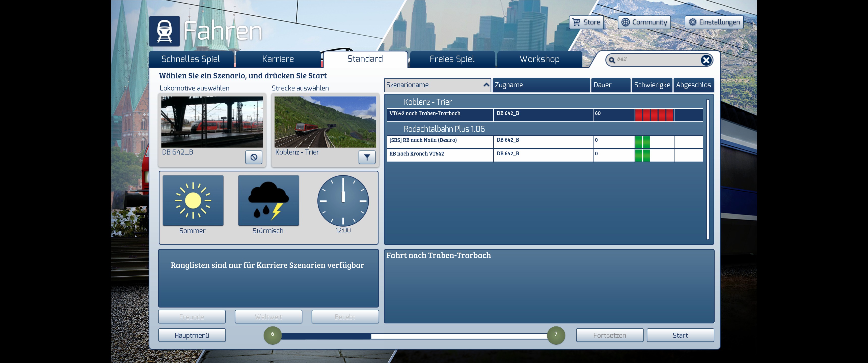Image resolution: width=868 pixels, height=363 pixels.
Task: Click the magnifier search icon
Action: tap(612, 60)
